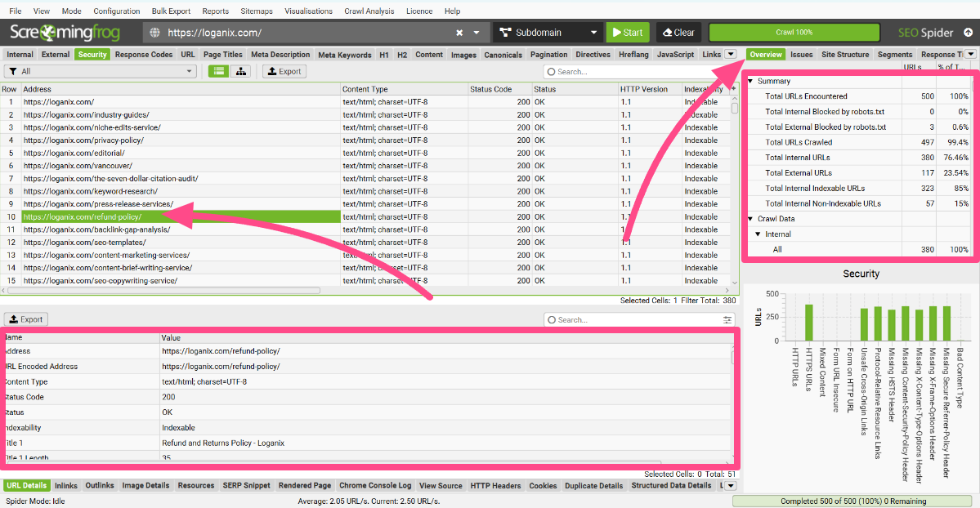The image size is (980, 508).
Task: Click the Crawl 100% progress bar
Action: coord(794,33)
